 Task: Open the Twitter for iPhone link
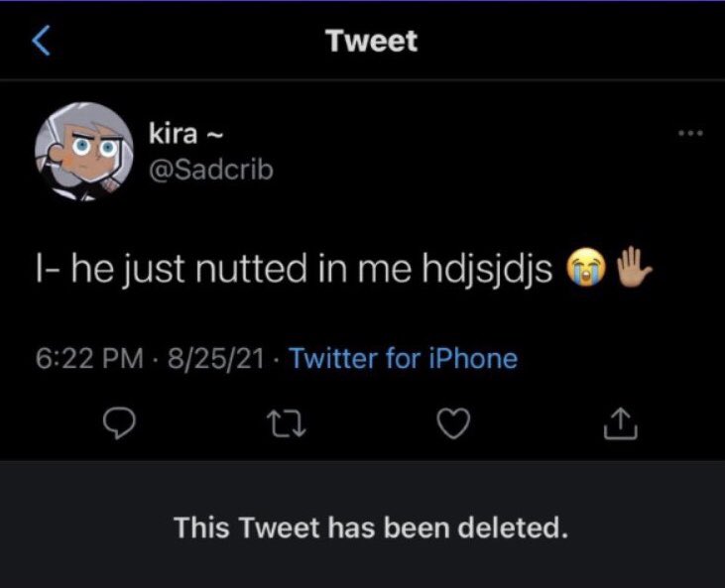404,358
